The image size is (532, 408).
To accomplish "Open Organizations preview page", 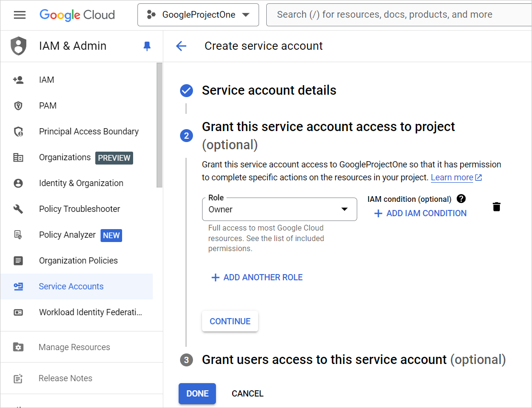I will (x=65, y=157).
